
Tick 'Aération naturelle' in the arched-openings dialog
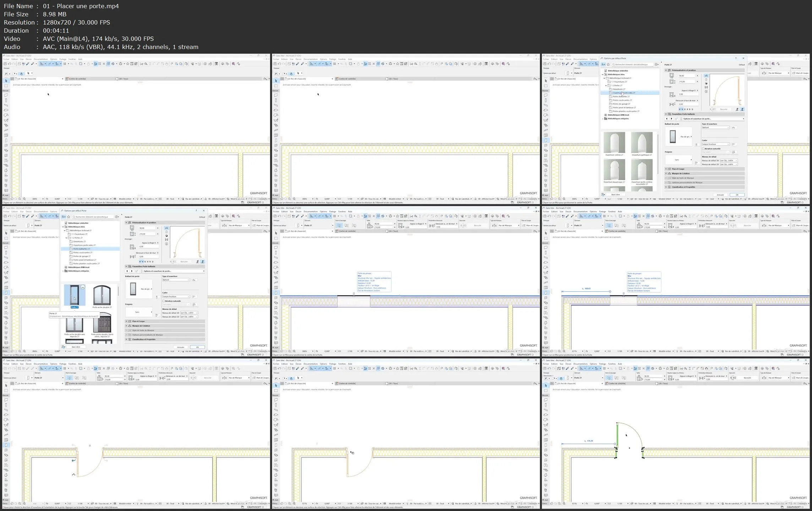pyautogui.click(x=703, y=149)
